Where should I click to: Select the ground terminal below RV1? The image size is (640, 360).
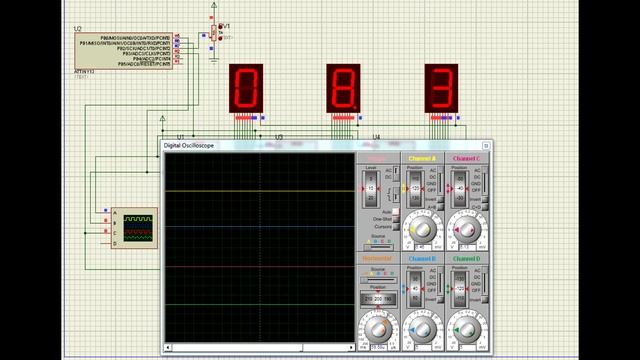(214, 60)
